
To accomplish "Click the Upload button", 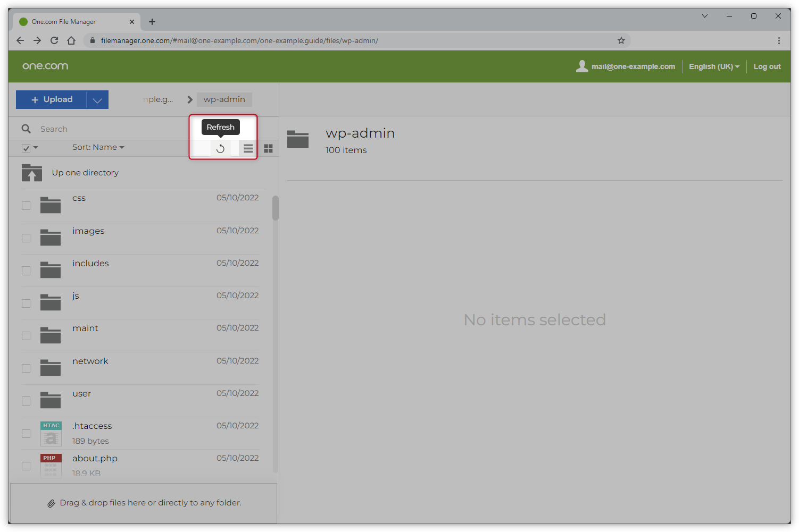I will pos(52,99).
